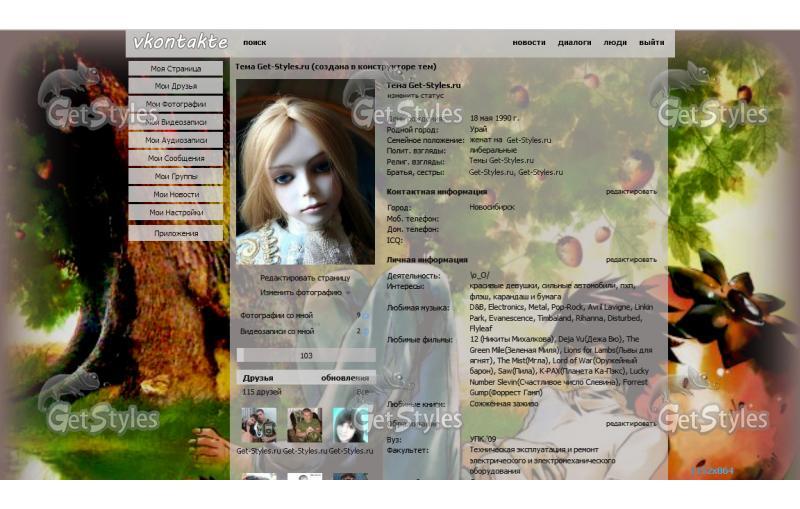Viewport: 800px width, 509px height.
Task: Click the 103 rating bar
Action: [306, 355]
